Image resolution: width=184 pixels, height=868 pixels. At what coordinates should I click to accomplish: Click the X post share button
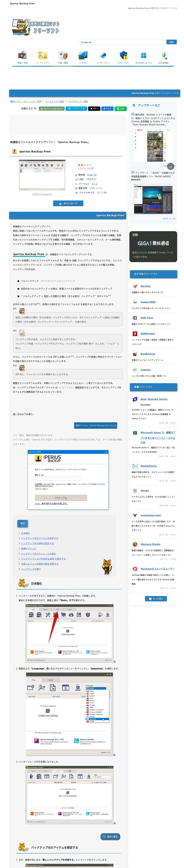point(94,108)
